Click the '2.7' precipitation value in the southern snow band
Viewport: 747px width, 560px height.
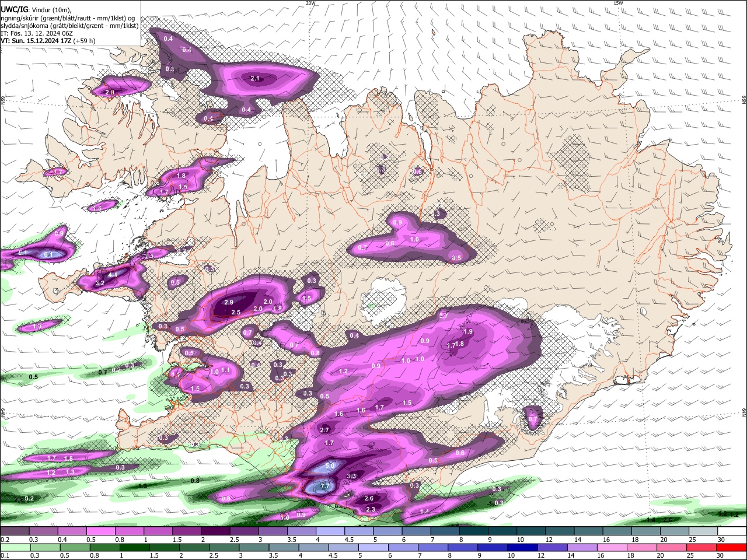pos(325,430)
